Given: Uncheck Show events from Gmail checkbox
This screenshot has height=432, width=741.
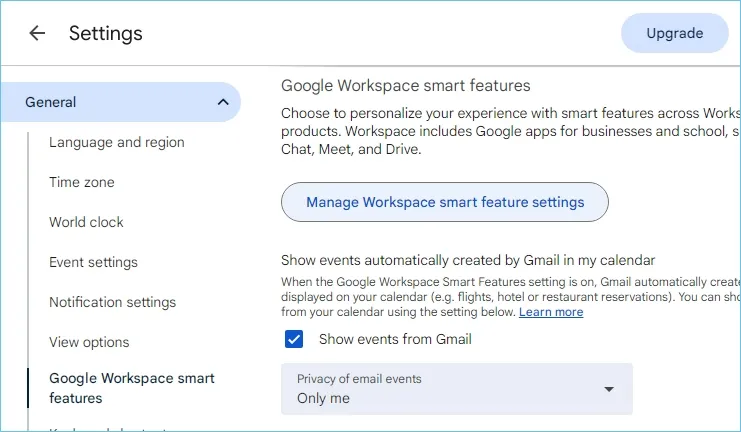Looking at the screenshot, I should 294,339.
